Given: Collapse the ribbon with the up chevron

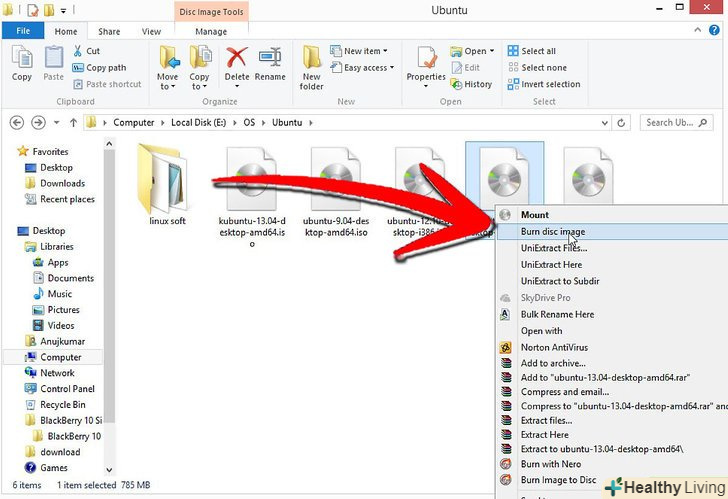Looking at the screenshot, I should [698, 30].
